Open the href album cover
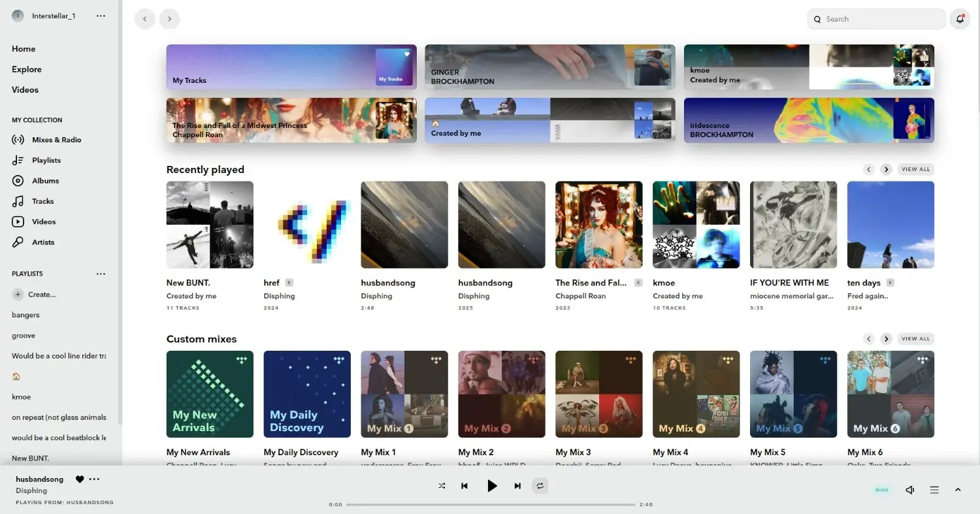980x514 pixels. [x=307, y=225]
